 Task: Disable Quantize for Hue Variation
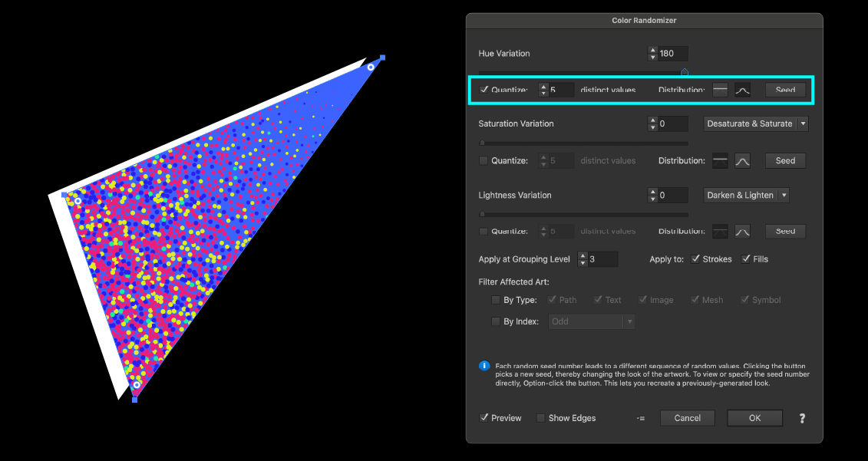coord(484,90)
